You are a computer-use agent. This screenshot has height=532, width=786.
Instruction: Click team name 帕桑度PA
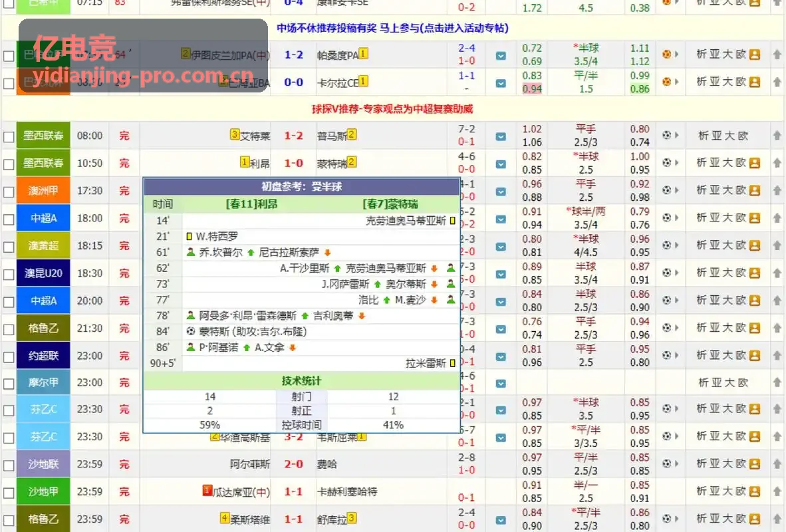click(338, 55)
